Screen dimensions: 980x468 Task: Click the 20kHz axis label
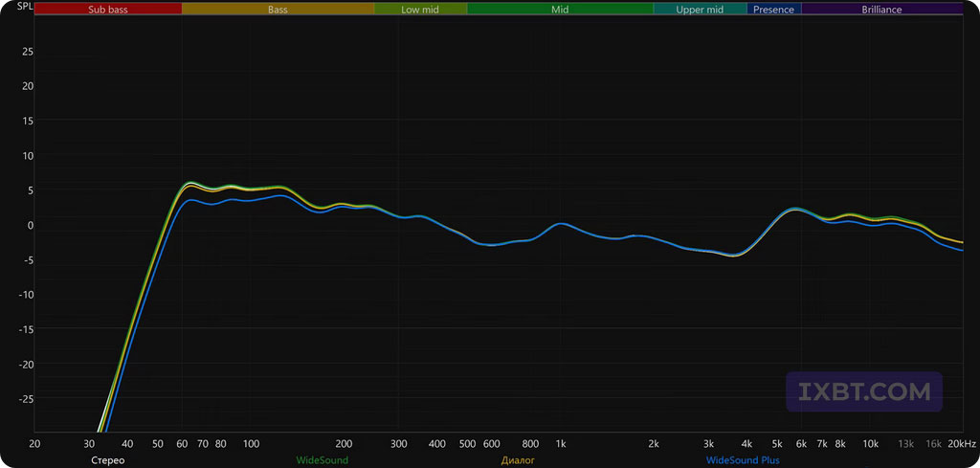pos(962,444)
